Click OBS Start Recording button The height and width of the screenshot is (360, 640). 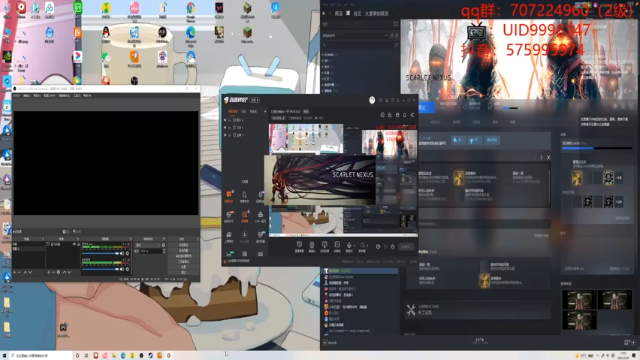(x=184, y=250)
